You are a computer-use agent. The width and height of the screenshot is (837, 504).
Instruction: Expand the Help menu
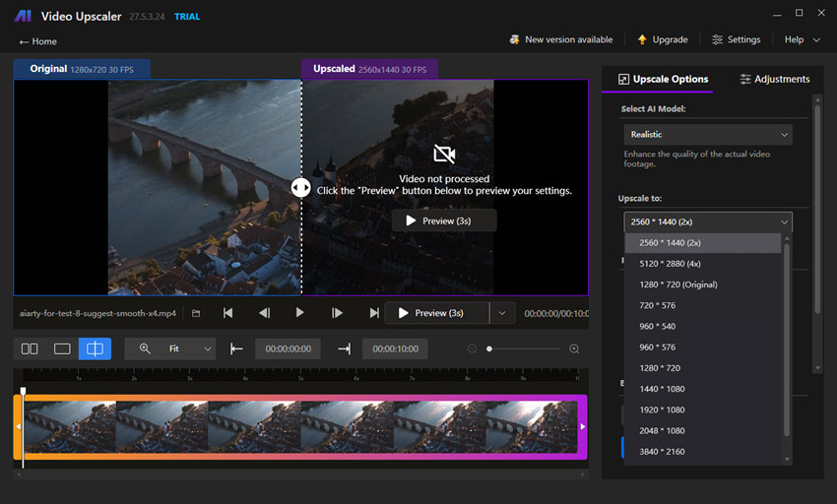[802, 39]
